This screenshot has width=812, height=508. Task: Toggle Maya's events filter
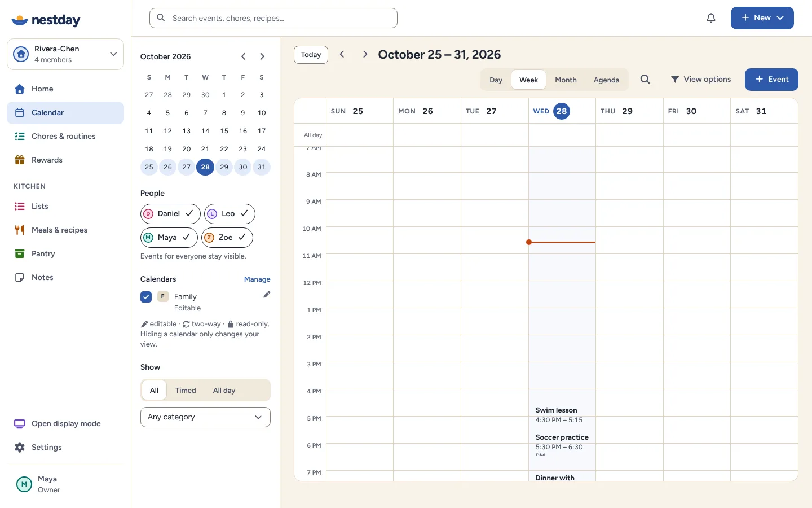(x=169, y=238)
